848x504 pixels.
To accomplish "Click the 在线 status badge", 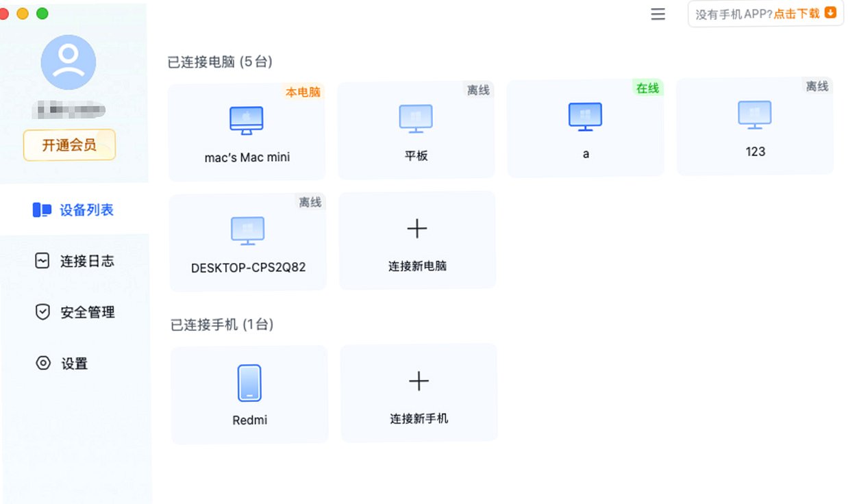I will 647,88.
